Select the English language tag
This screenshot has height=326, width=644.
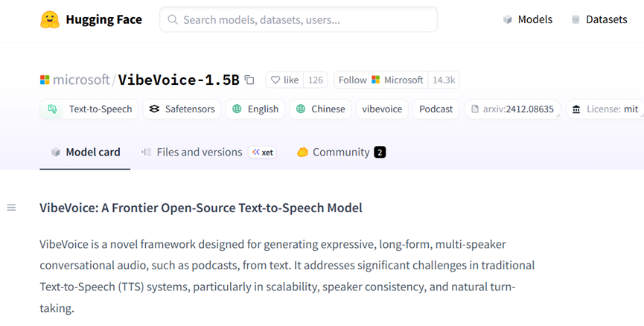[255, 109]
